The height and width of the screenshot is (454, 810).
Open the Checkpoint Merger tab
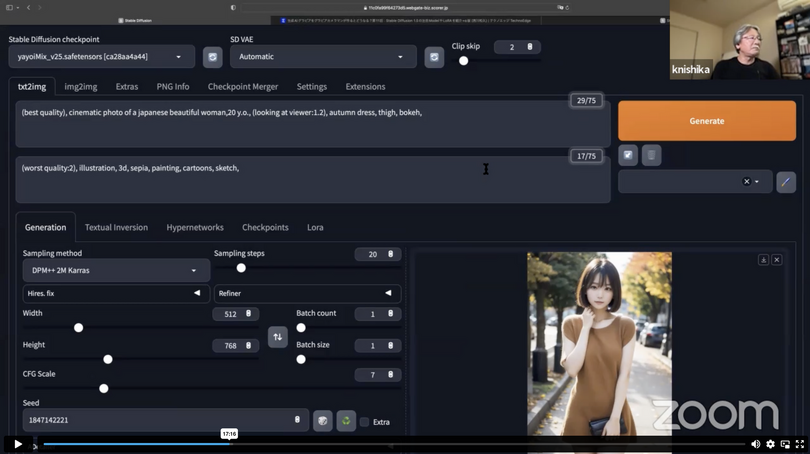243,87
